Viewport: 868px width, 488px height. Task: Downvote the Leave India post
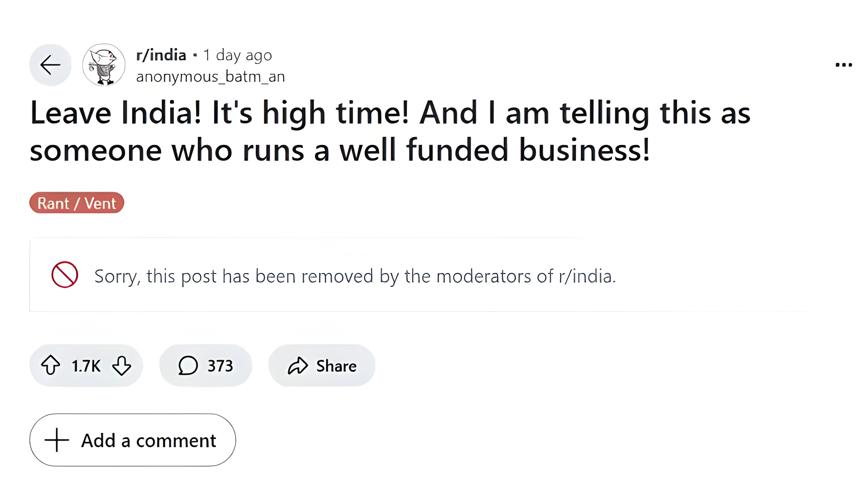tap(122, 365)
